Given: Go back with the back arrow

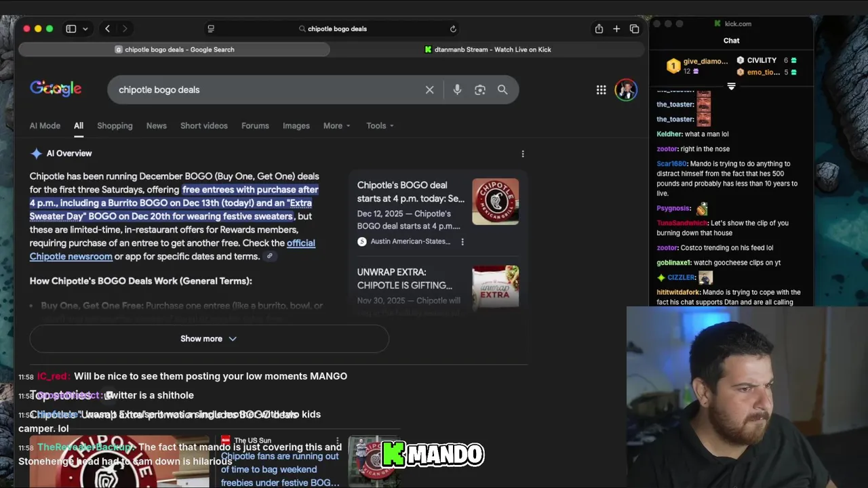Looking at the screenshot, I should tap(107, 28).
